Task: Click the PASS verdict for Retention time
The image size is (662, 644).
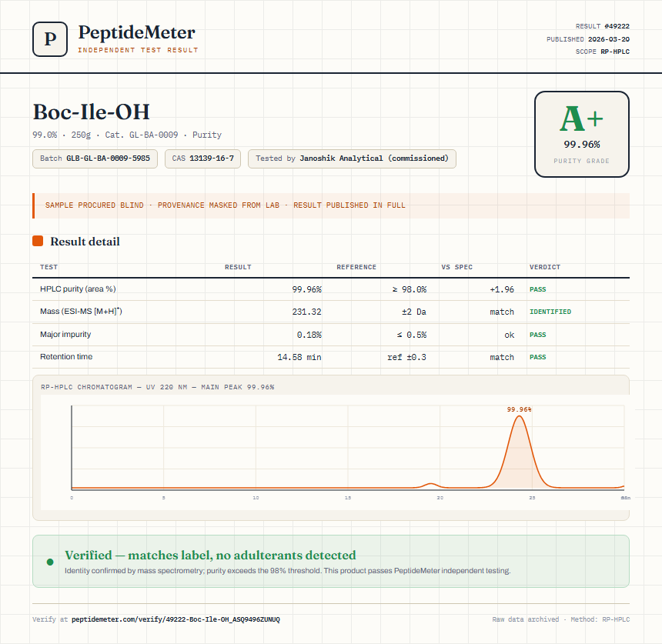Action: coord(537,357)
